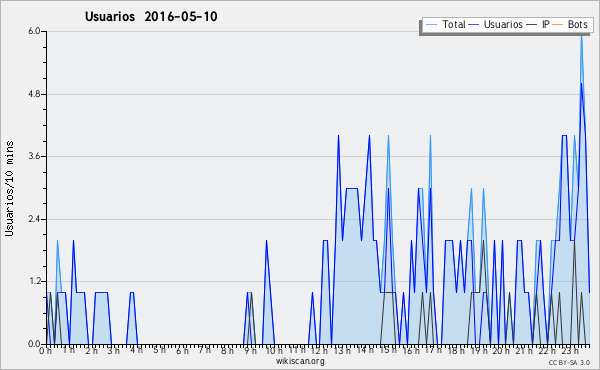
Task: Click the orange Bots legend line
Action: click(558, 25)
